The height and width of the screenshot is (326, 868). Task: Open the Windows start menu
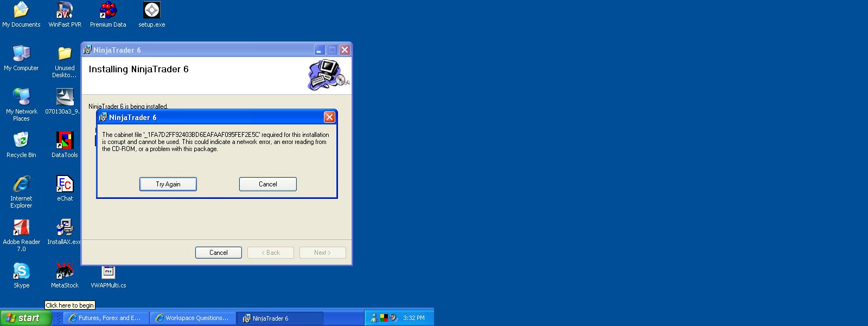coord(25,318)
